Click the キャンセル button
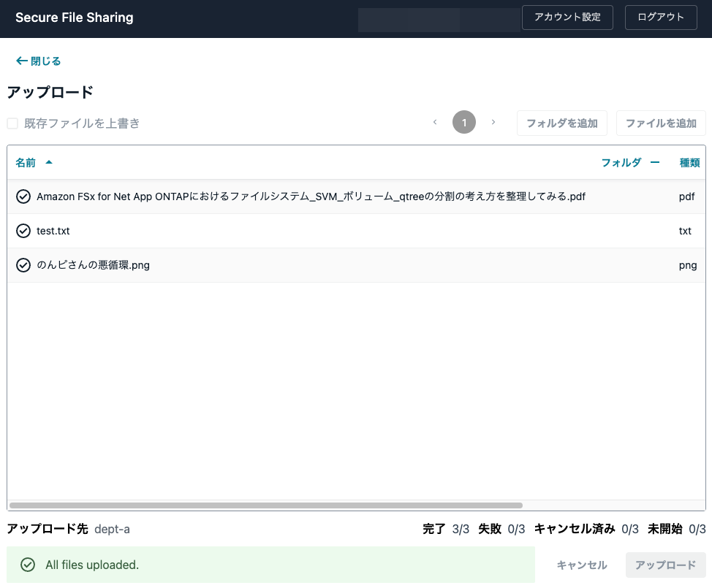 pyautogui.click(x=582, y=565)
